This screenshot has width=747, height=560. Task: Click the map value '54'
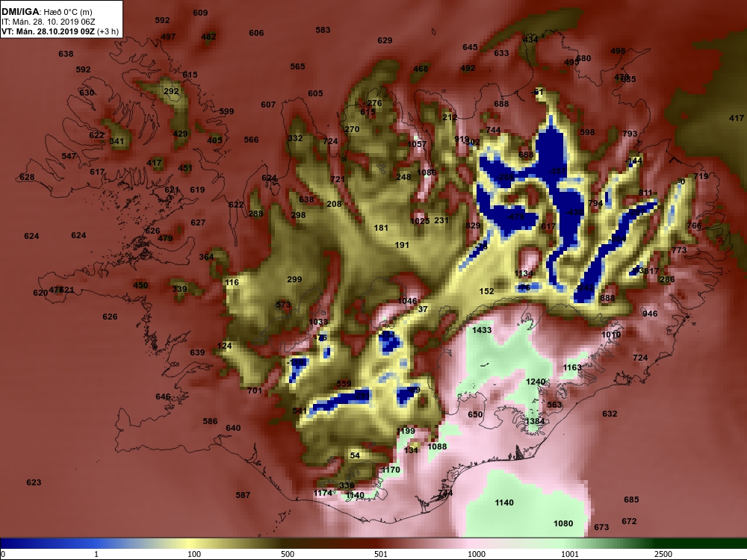click(x=355, y=455)
